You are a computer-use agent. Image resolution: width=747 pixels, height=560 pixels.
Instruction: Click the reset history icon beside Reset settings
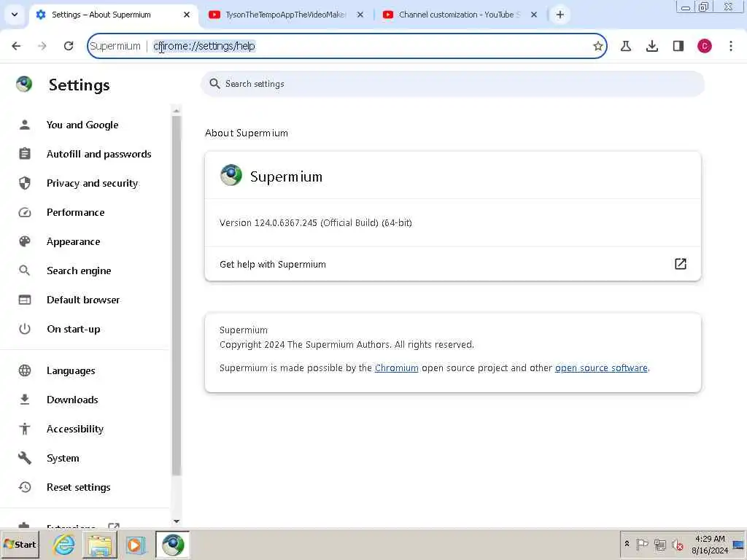point(25,487)
